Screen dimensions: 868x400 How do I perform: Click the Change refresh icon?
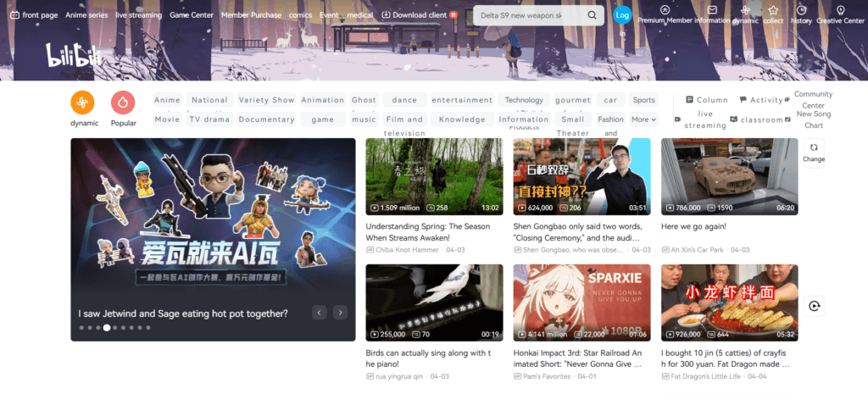point(814,147)
